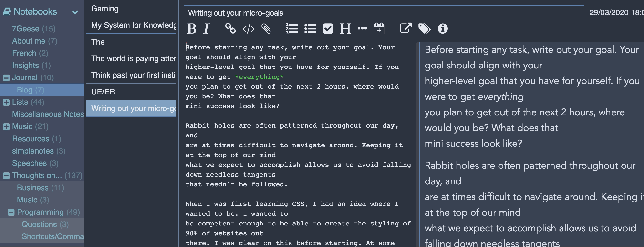Select the Music (3) sub-notebook
Image resolution: width=644 pixels, height=247 pixels.
tap(33, 200)
